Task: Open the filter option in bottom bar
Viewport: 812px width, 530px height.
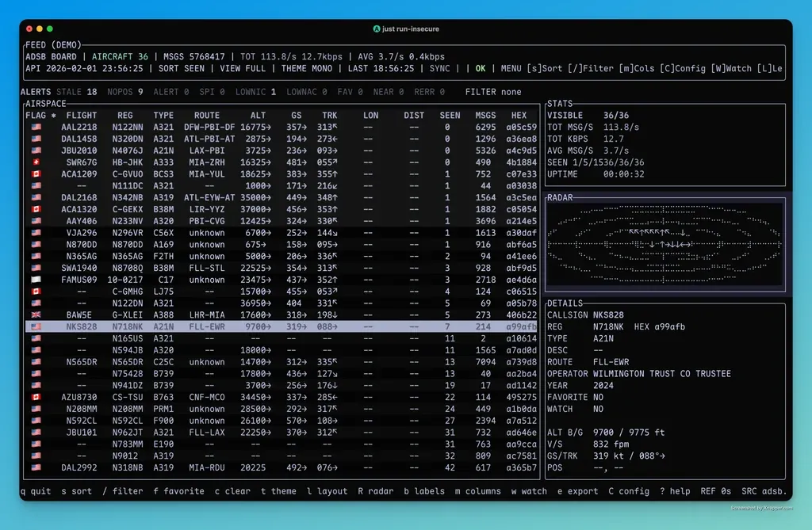Action: 123,491
